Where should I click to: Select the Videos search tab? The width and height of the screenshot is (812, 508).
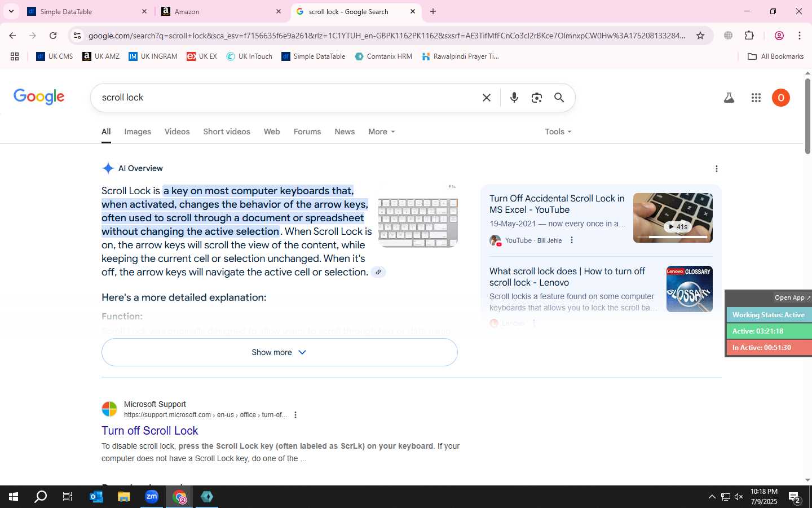click(177, 132)
